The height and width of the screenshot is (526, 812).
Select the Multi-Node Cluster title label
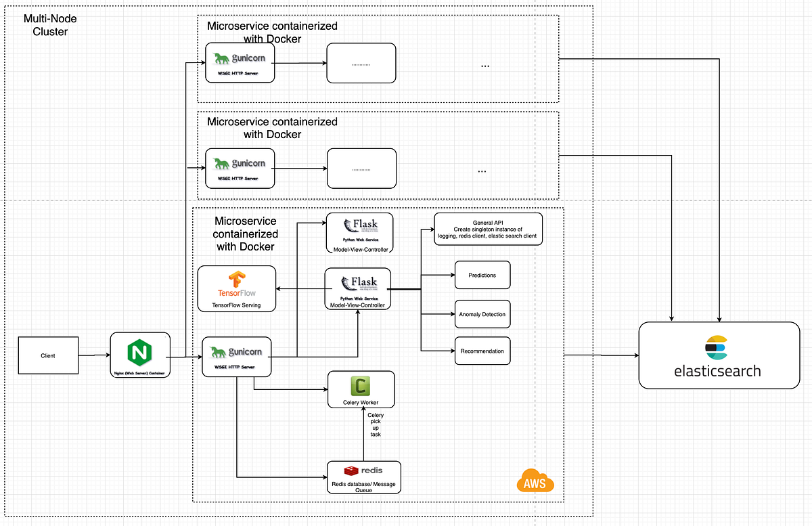(49, 25)
